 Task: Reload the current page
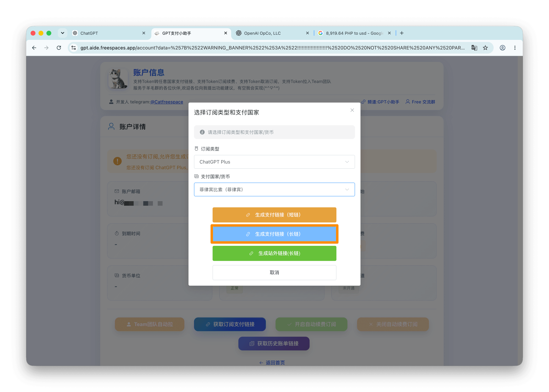59,48
